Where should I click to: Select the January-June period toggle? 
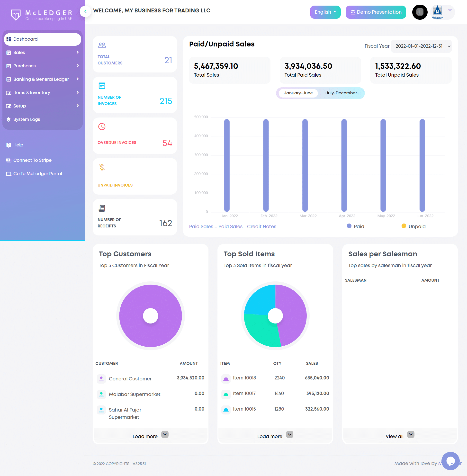(298, 93)
